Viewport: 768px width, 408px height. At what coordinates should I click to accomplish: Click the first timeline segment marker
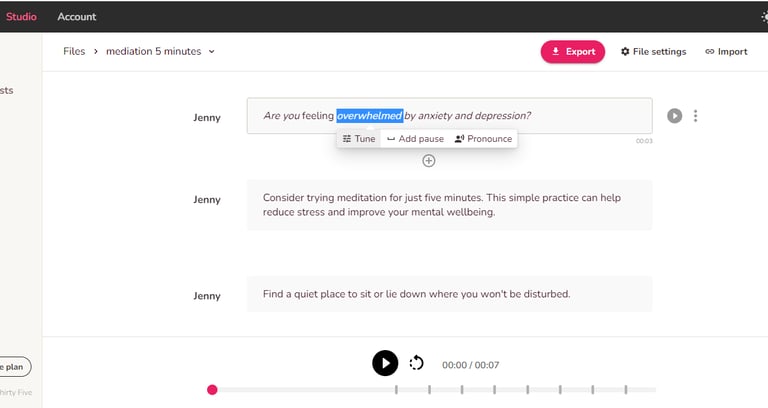(x=396, y=390)
